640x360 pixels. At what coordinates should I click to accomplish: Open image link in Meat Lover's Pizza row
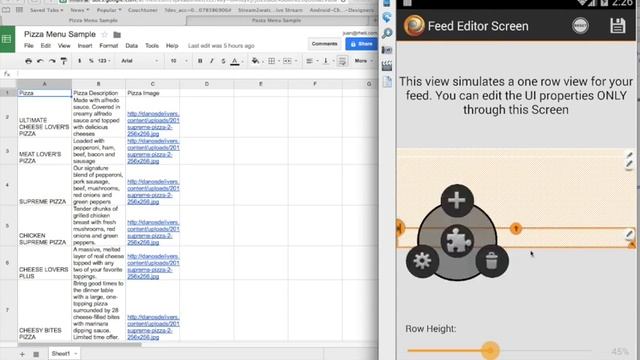[x=153, y=151]
